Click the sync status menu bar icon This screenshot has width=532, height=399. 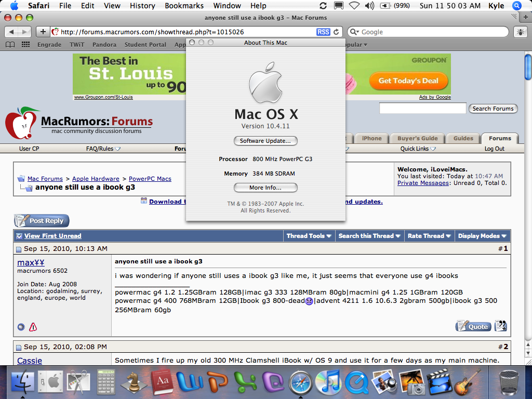[x=323, y=6]
